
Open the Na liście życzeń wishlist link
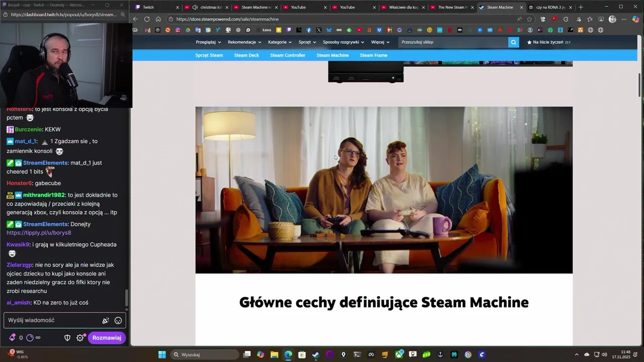click(548, 42)
